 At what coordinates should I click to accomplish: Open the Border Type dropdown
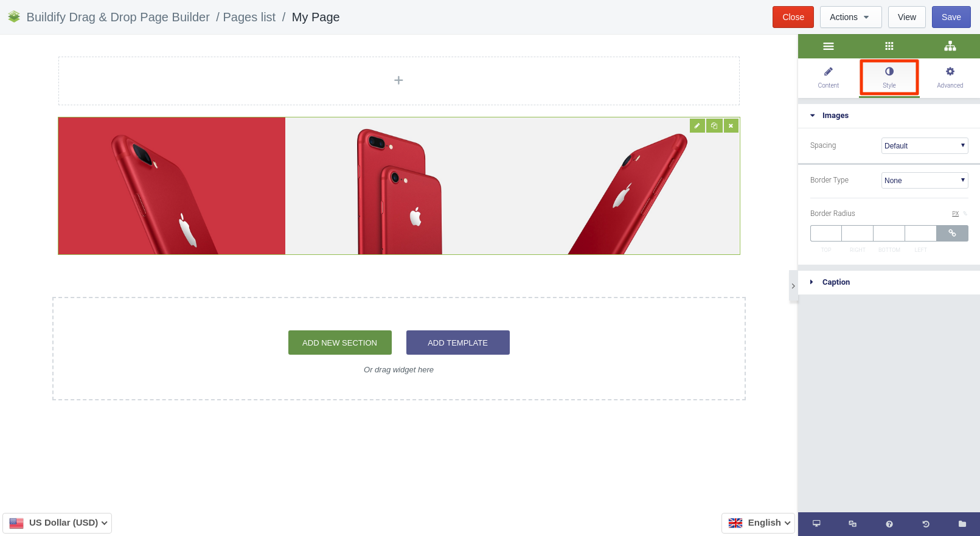(x=925, y=180)
